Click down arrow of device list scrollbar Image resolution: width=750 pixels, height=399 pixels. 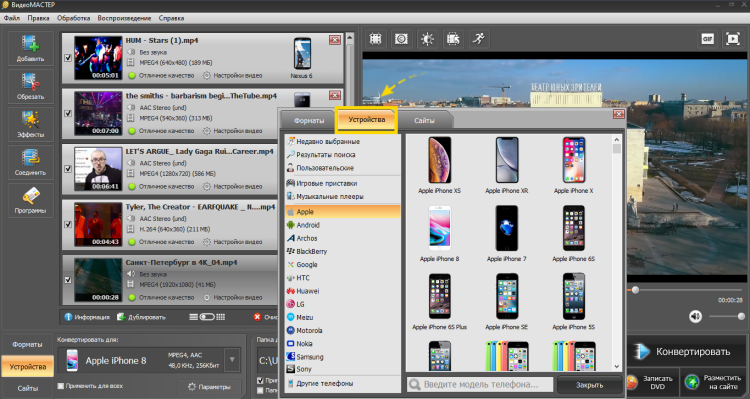pos(617,366)
